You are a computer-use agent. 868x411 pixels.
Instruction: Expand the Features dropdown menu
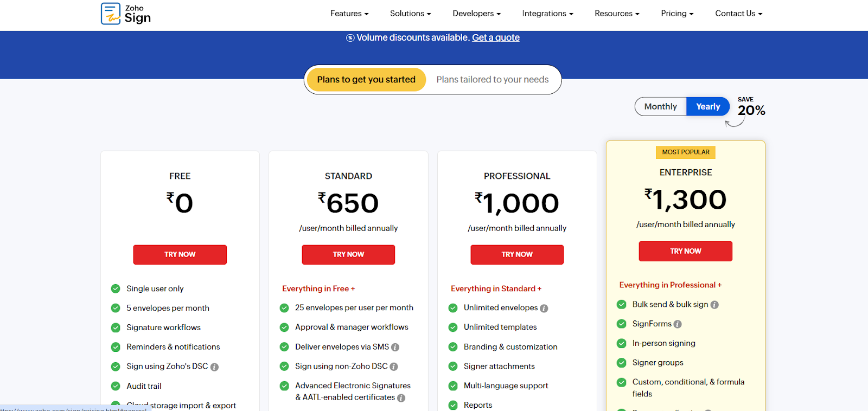[349, 14]
